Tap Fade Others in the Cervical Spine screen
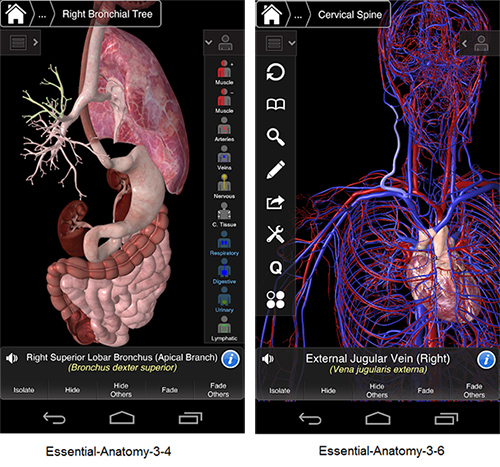The height and width of the screenshot is (467, 500). point(474,390)
